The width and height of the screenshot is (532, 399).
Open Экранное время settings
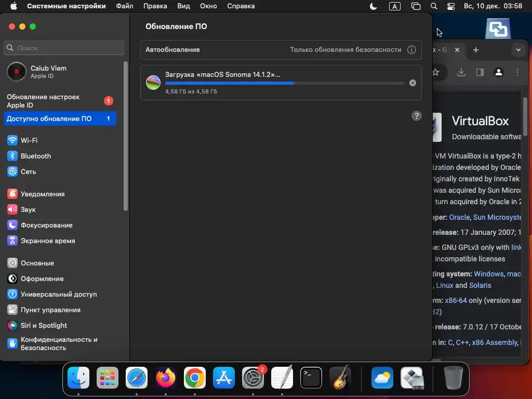41,241
